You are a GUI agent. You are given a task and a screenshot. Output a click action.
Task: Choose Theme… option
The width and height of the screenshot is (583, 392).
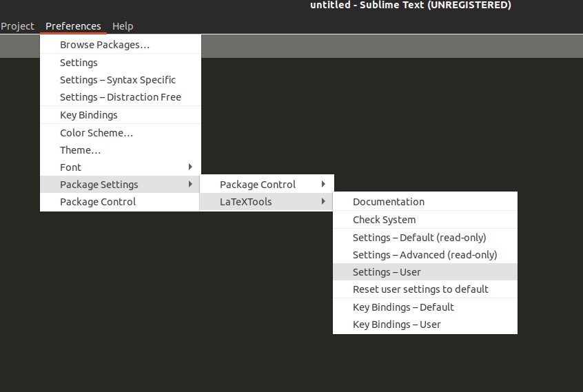coord(121,150)
